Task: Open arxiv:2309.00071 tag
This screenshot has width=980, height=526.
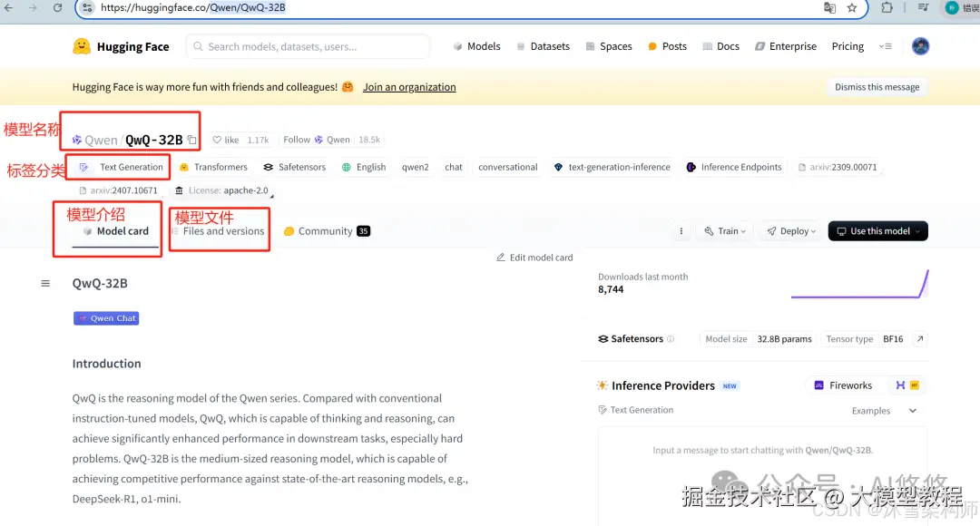Action: tap(838, 167)
